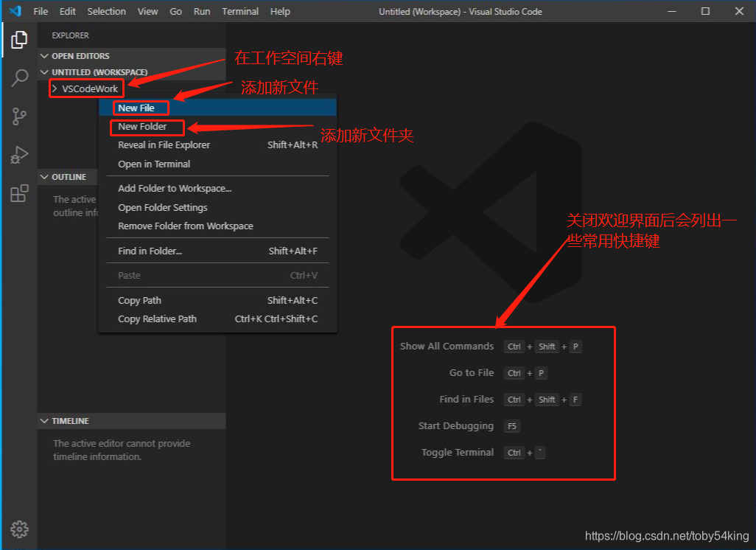The image size is (756, 550).
Task: Select Remove Folder from Workspace
Action: click(x=217, y=226)
